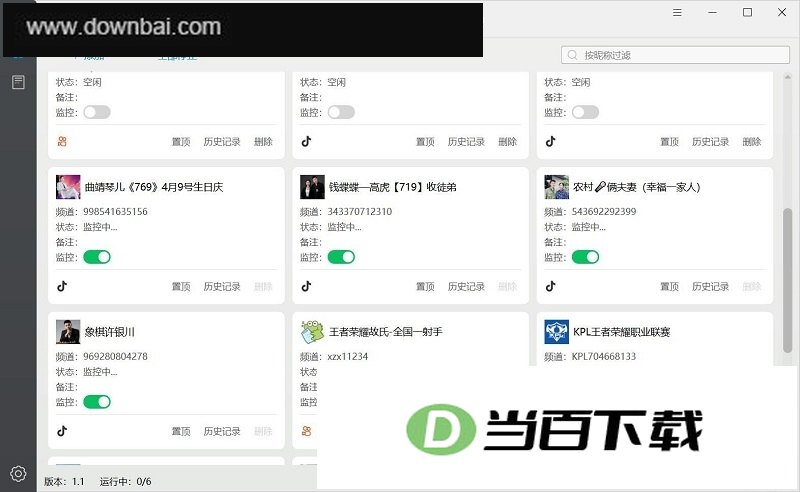Click TikTok icon on 钱蝶蝶—高虎 card
The height and width of the screenshot is (492, 800).
[306, 286]
